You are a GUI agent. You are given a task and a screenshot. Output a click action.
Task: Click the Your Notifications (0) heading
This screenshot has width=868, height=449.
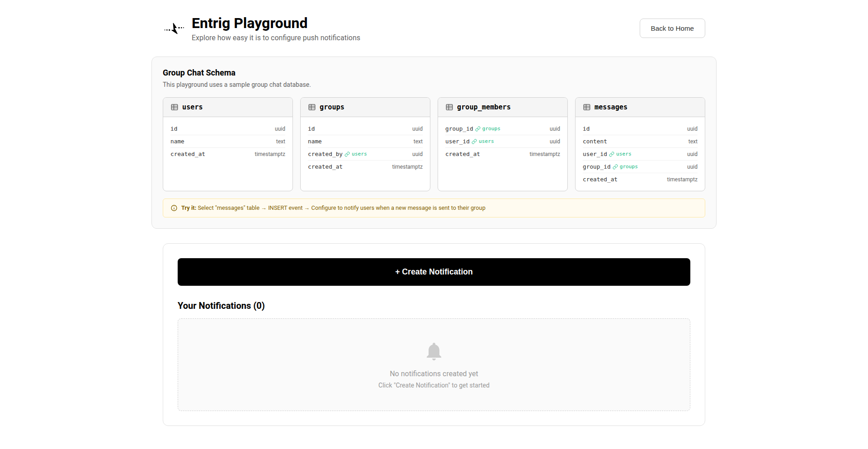[x=221, y=306]
